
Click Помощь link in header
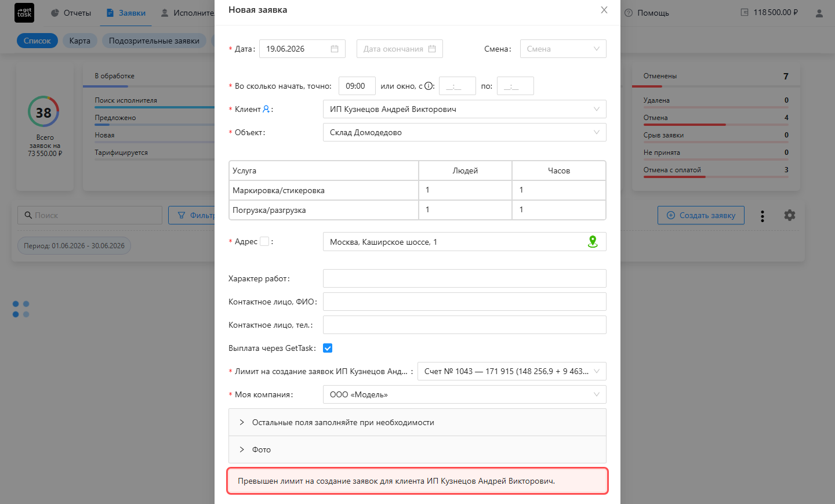tap(653, 13)
